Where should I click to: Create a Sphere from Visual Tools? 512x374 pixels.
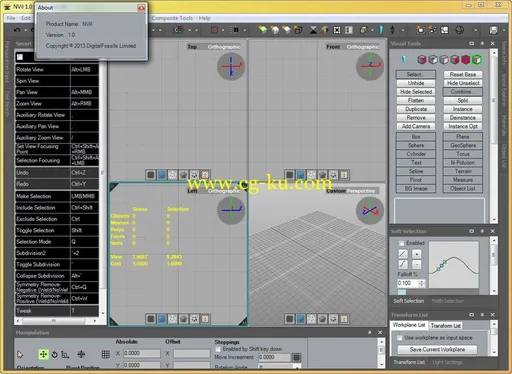(416, 145)
